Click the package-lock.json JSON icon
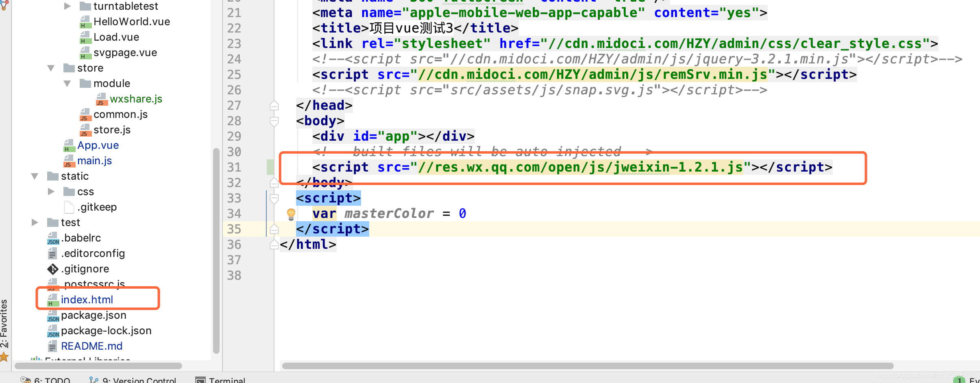Screen dimensions: 980x383 53,331
